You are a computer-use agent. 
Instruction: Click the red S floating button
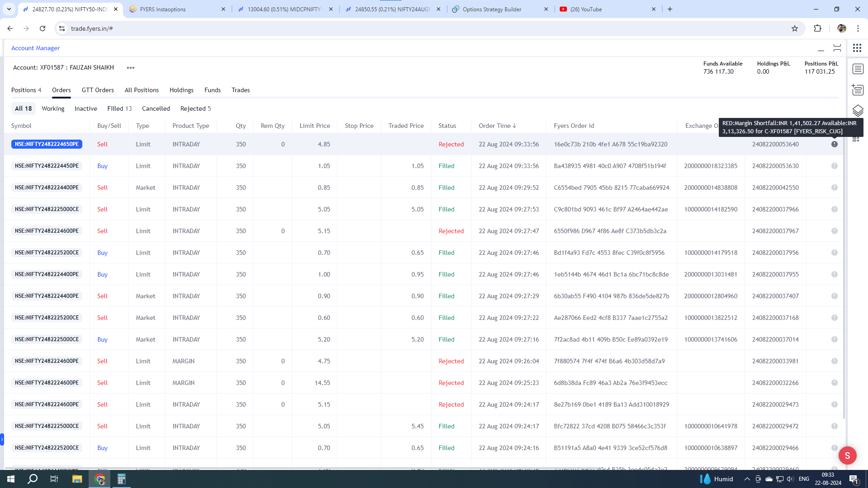[x=848, y=455]
